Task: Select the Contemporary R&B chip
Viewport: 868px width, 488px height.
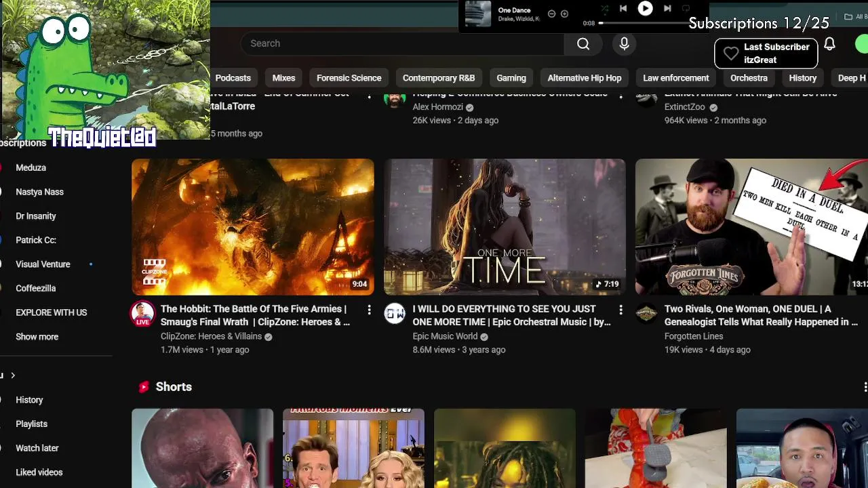Action: (439, 78)
